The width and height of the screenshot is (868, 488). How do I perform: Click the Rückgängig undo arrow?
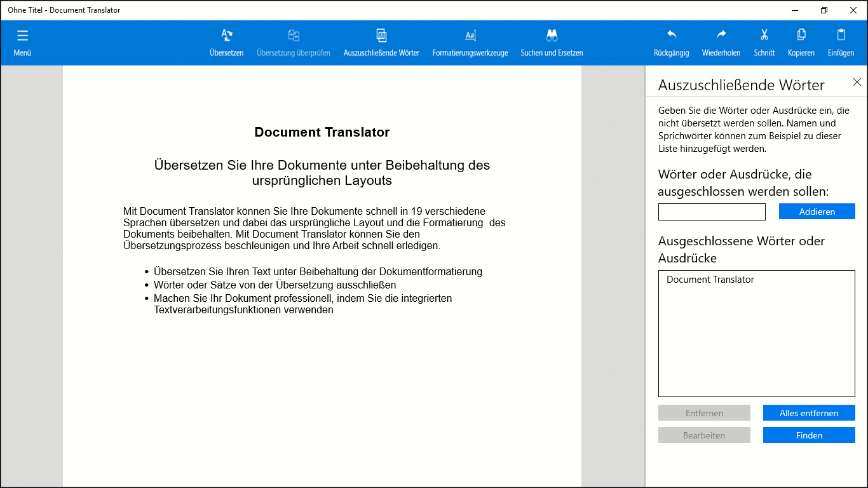pos(671,35)
